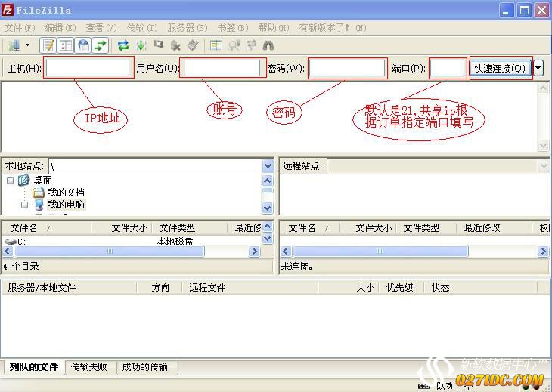Image resolution: width=552 pixels, height=392 pixels.
Task: Click the 服务器/本地文件 queue column header
Action: [69, 288]
